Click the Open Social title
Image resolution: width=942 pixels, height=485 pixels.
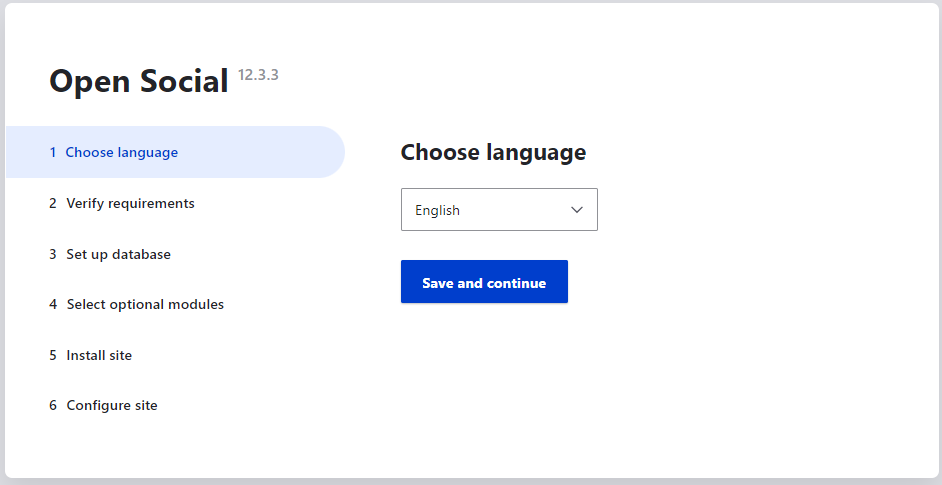[x=139, y=81]
